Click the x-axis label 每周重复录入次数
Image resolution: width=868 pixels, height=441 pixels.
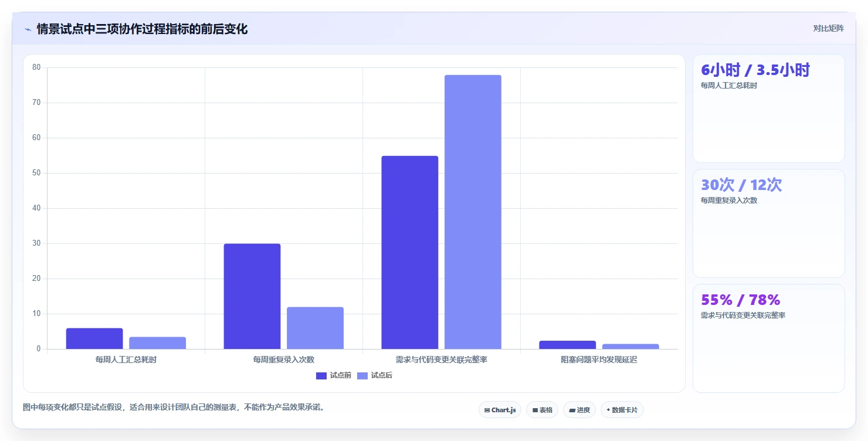coord(284,359)
